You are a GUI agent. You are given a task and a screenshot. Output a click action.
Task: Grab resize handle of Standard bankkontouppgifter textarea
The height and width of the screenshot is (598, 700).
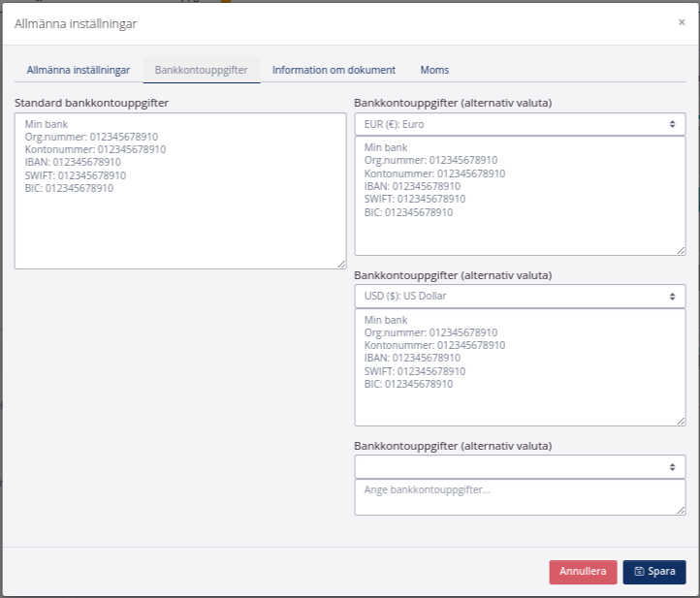click(341, 264)
